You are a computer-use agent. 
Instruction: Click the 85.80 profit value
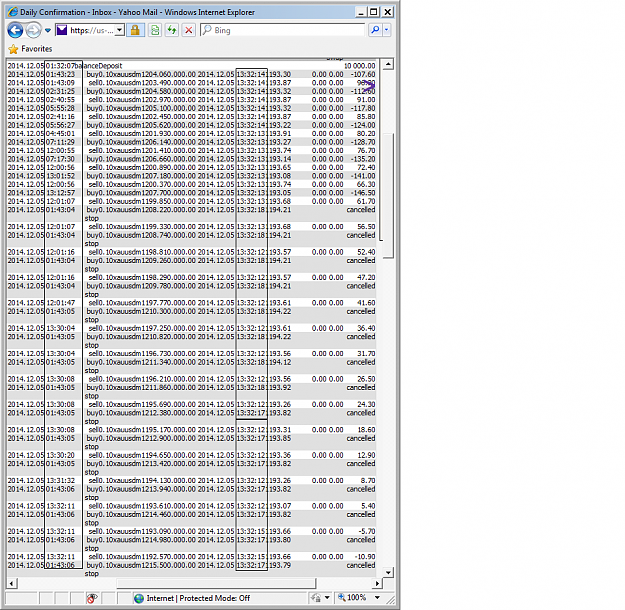[x=366, y=116]
